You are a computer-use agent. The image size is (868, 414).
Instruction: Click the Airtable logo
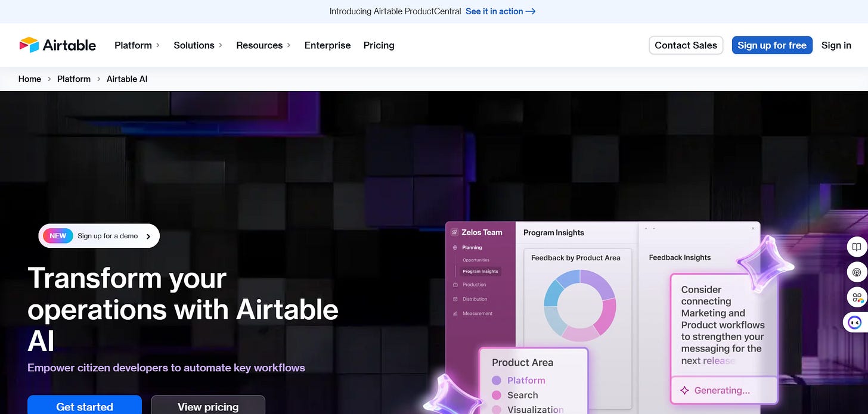tap(57, 45)
